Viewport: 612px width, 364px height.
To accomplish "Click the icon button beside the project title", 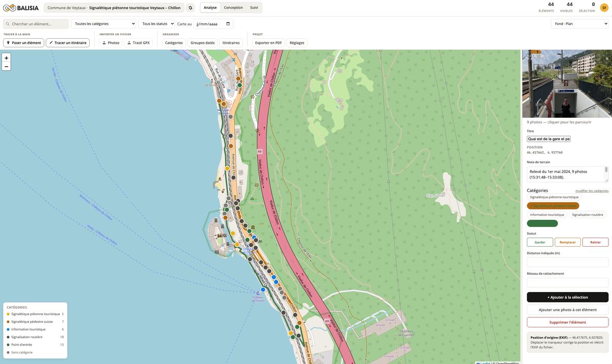I will [190, 8].
